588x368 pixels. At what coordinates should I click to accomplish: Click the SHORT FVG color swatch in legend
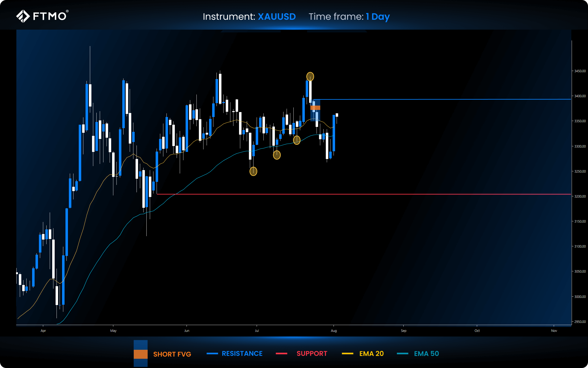(141, 354)
